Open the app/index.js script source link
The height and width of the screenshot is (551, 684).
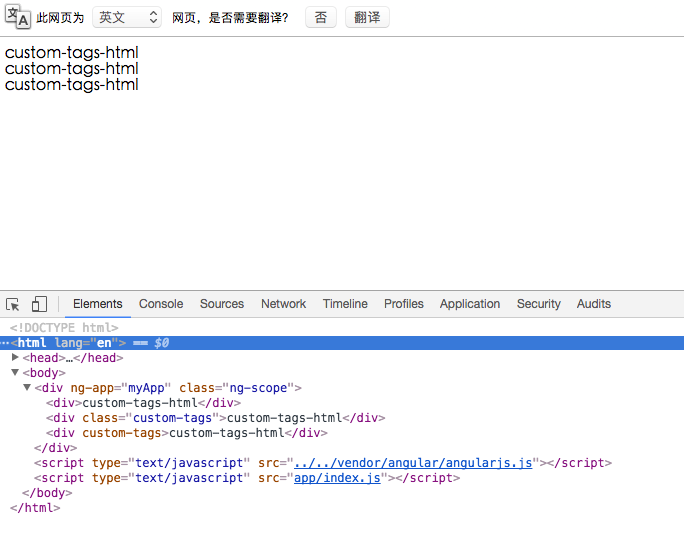337,478
